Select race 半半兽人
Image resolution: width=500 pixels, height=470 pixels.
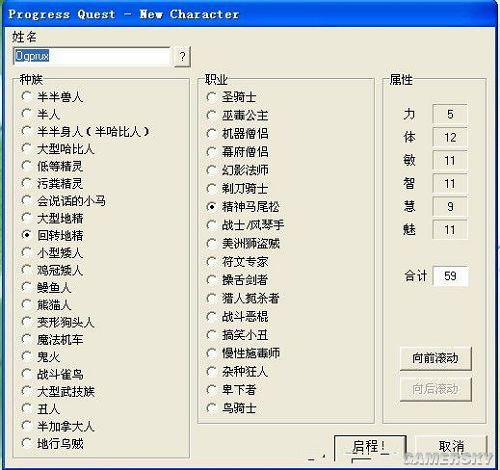52,97
